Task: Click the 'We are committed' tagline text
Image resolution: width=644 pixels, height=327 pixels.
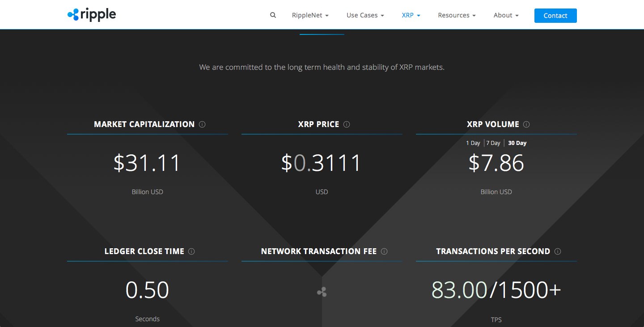Action: [x=322, y=68]
